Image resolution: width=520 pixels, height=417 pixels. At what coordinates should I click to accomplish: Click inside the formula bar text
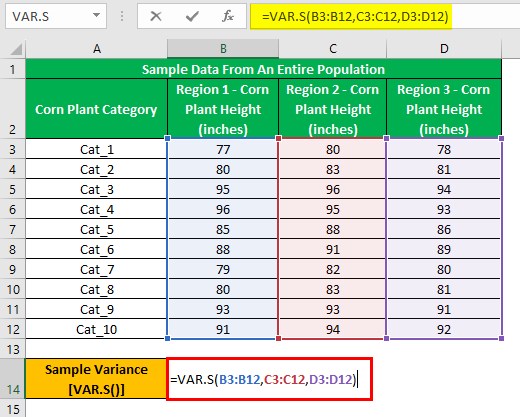[x=355, y=16]
